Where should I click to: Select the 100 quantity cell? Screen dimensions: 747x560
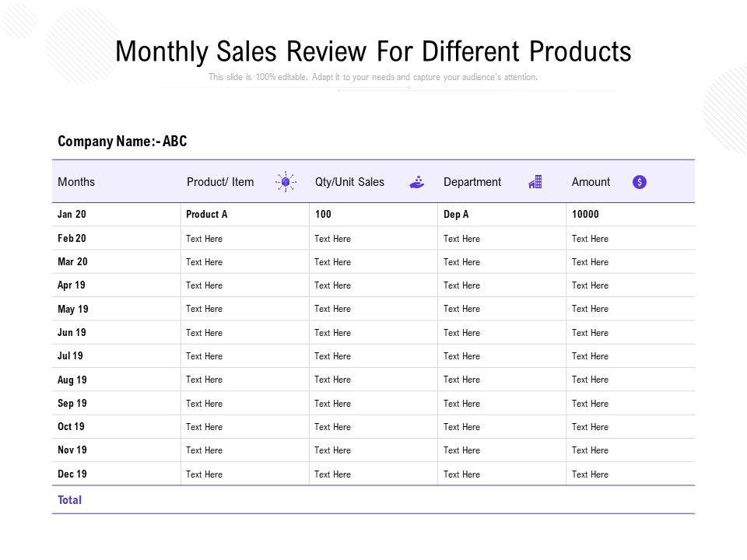pos(323,215)
